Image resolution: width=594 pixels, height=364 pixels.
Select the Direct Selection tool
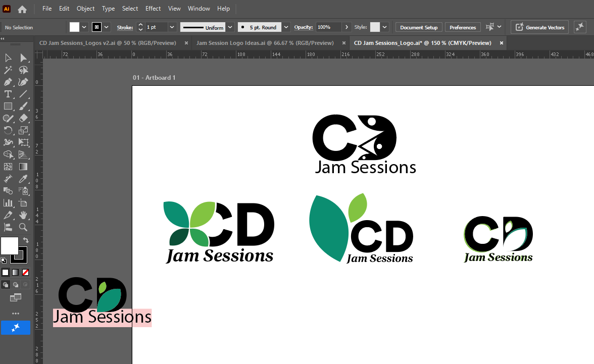click(x=23, y=58)
